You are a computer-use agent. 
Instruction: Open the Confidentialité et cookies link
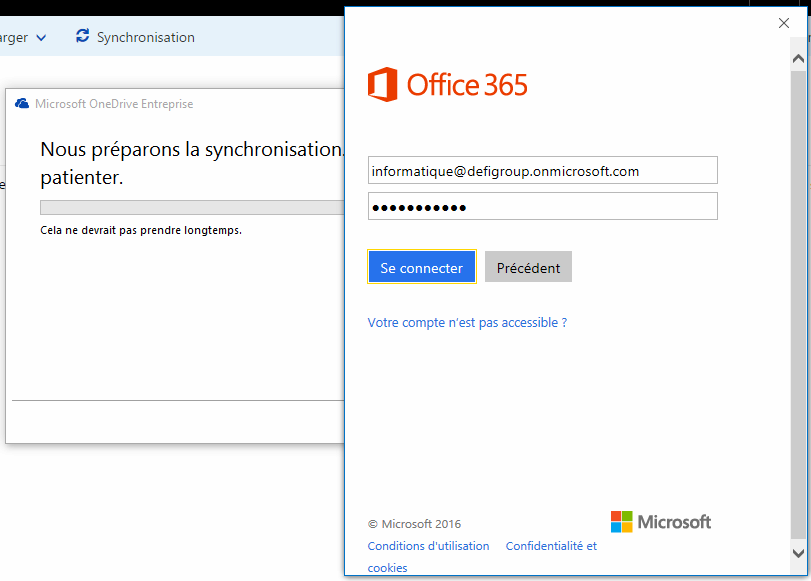click(482, 557)
